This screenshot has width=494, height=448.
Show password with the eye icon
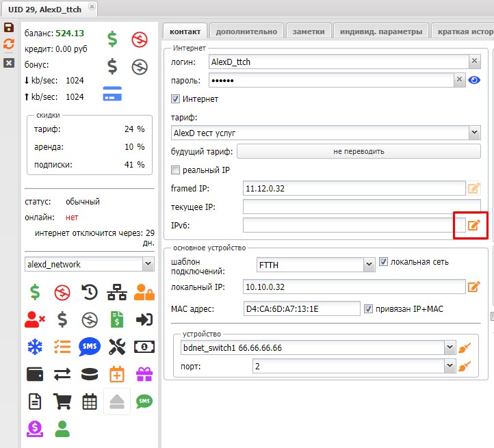pos(475,80)
